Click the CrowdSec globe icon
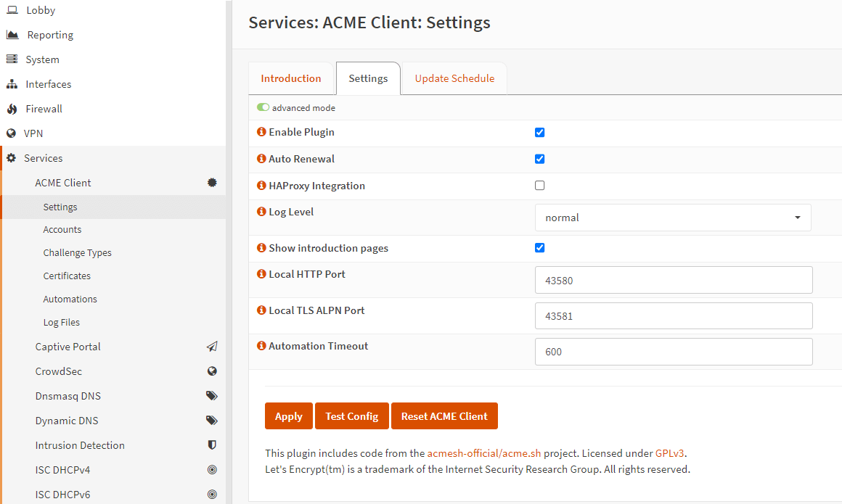The image size is (842, 504). pos(212,371)
